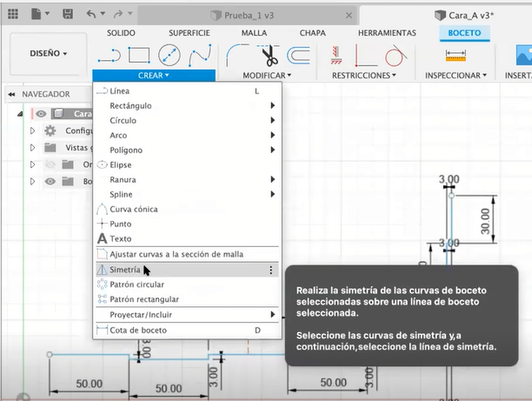Viewport: 532px width, 401px height.
Task: Click the Redo arrow icon
Action: (117, 14)
